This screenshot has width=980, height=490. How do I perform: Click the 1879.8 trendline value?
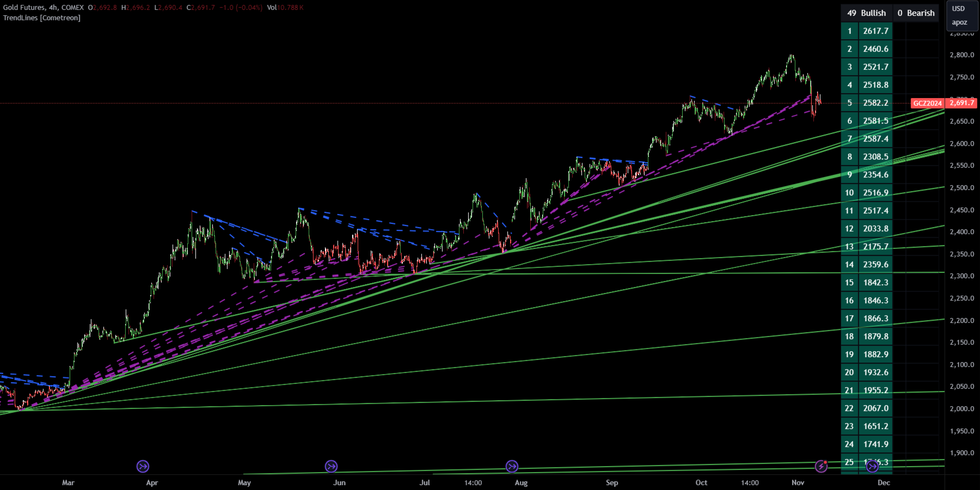coord(875,336)
